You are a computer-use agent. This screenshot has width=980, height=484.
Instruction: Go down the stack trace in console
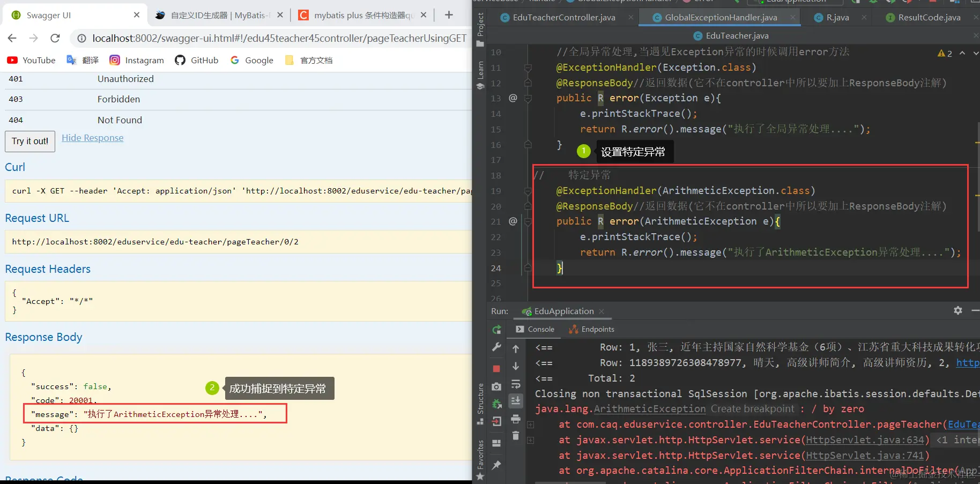point(516,366)
